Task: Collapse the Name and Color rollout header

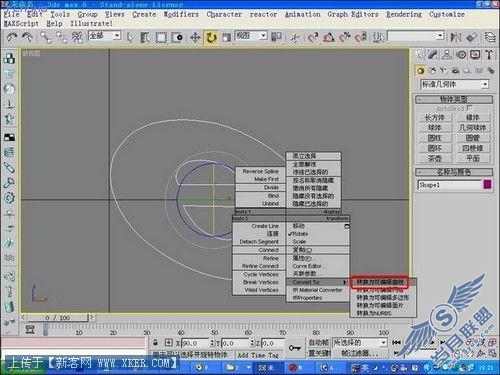Action: pyautogui.click(x=454, y=172)
